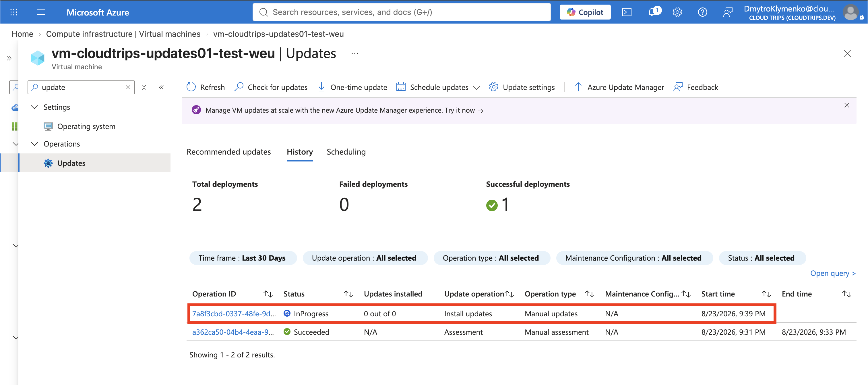Screen dimensions: 868x385
Task: Click the InProgress status cell
Action: 306,314
